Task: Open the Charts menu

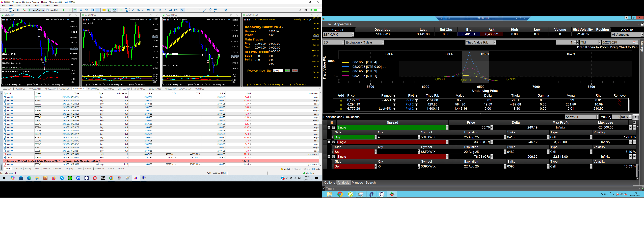Action: [x=28, y=6]
